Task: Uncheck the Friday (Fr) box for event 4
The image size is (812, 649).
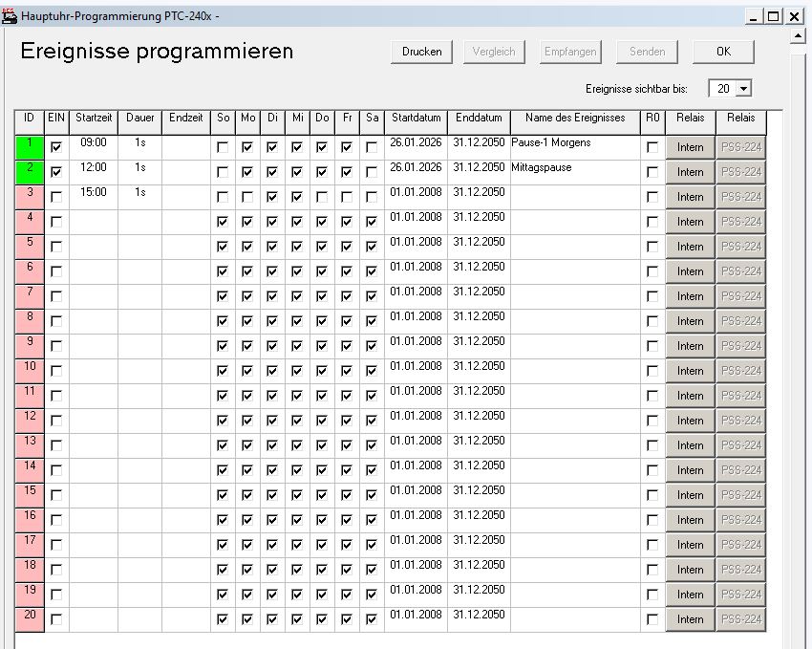Action: [x=347, y=223]
